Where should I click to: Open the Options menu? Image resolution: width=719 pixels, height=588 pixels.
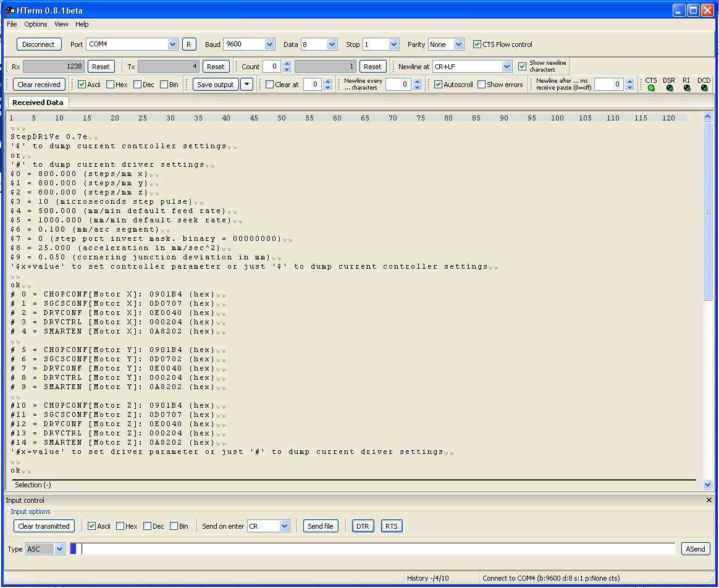36,24
